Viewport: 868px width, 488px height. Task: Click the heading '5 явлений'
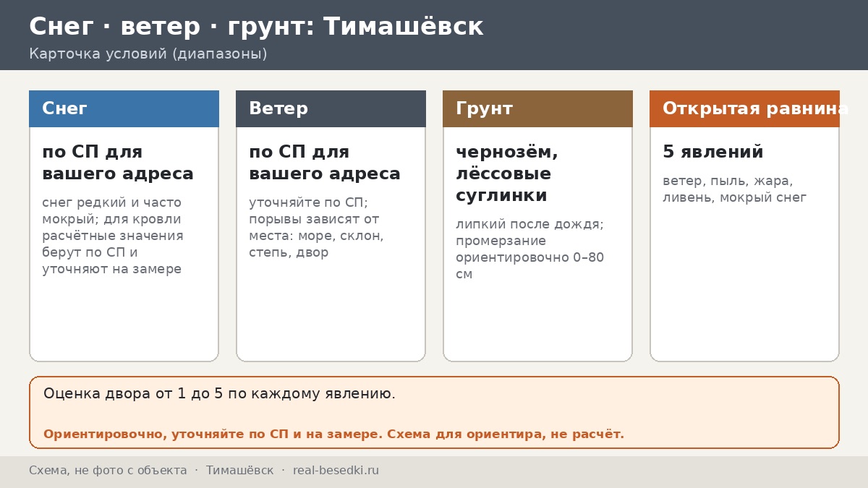(713, 153)
